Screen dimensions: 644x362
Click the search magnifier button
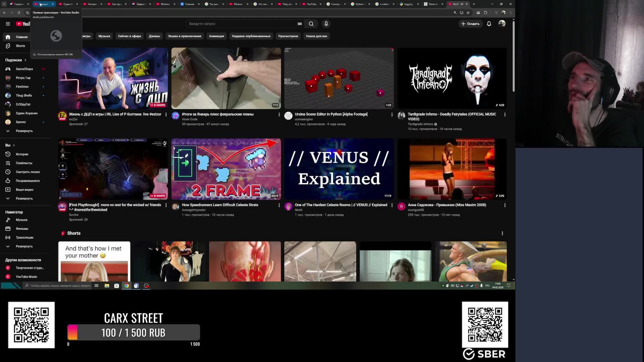click(x=311, y=24)
